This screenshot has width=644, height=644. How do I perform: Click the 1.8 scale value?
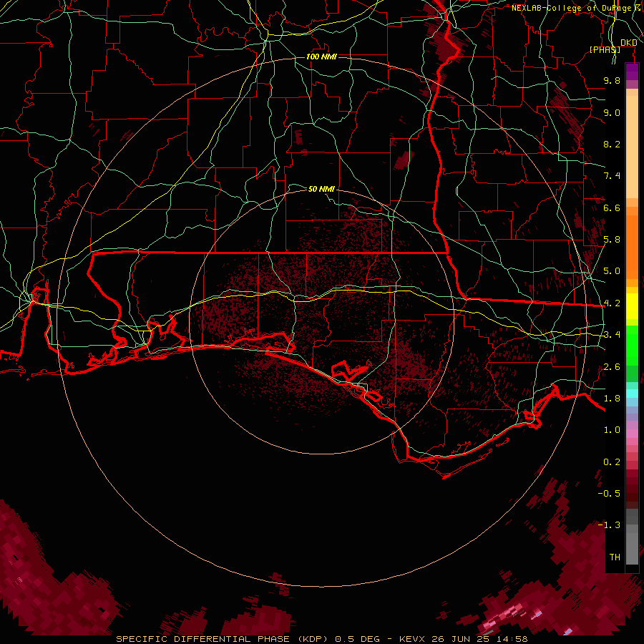click(612, 399)
